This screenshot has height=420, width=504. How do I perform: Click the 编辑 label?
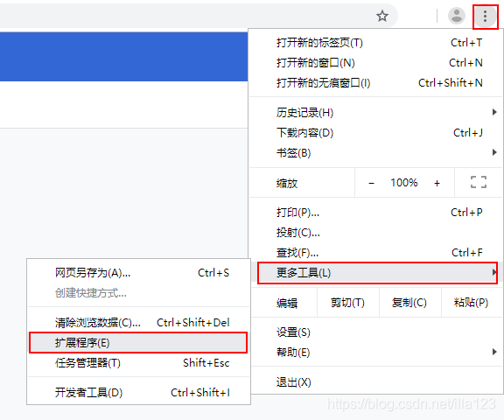pos(287,303)
